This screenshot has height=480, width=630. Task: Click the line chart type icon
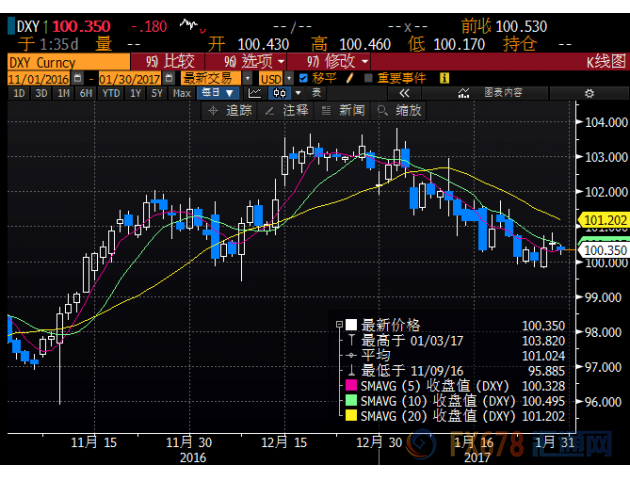pos(253,93)
